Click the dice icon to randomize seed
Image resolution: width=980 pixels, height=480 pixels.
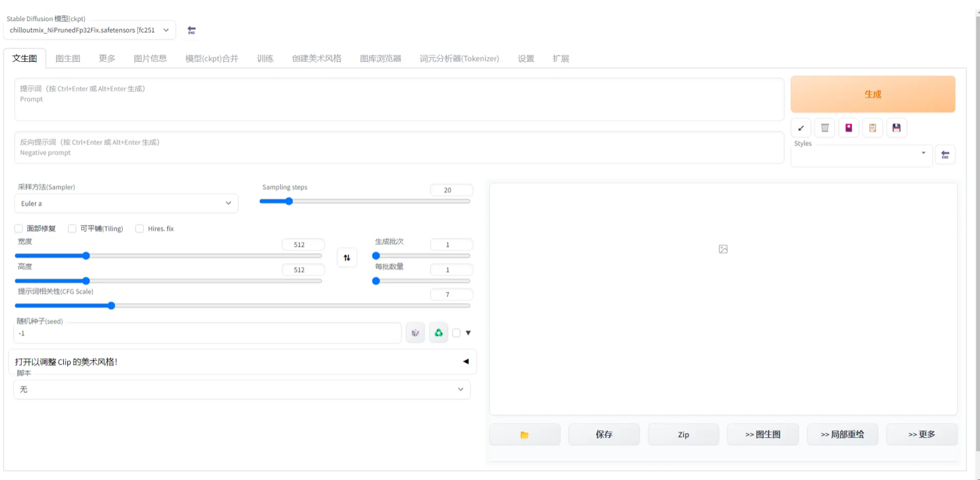(x=415, y=333)
